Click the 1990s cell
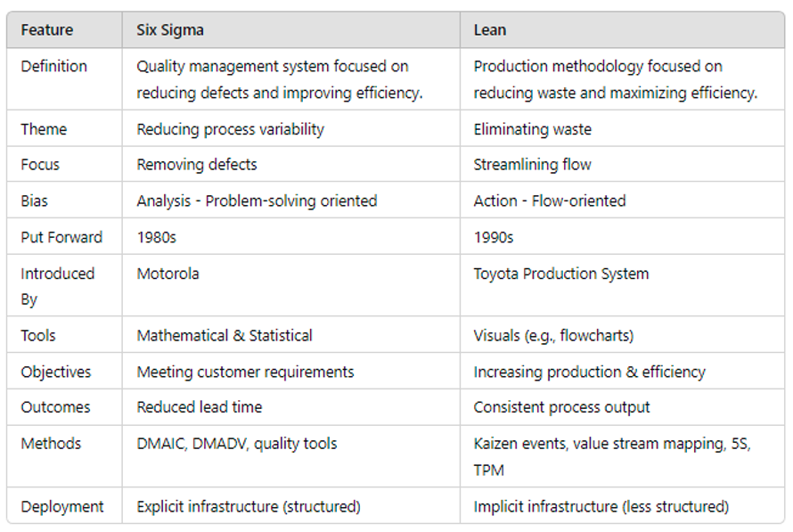This screenshot has width=793, height=532. [494, 237]
